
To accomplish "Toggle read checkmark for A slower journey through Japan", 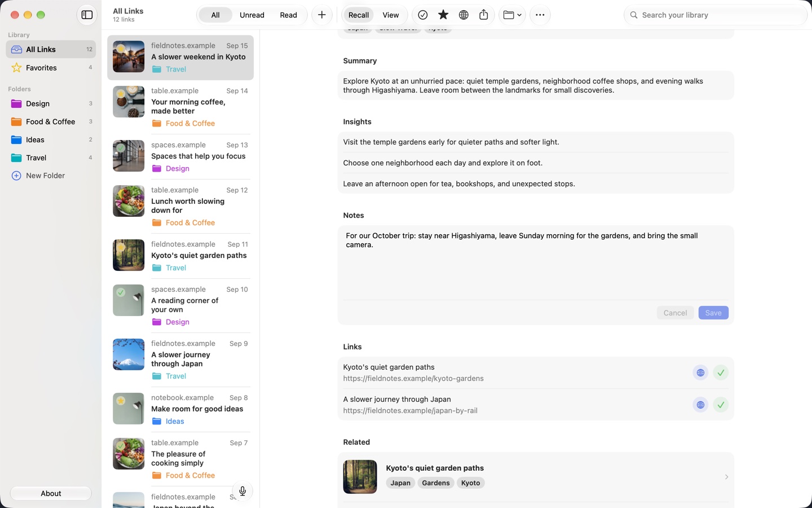I will pos(721,405).
